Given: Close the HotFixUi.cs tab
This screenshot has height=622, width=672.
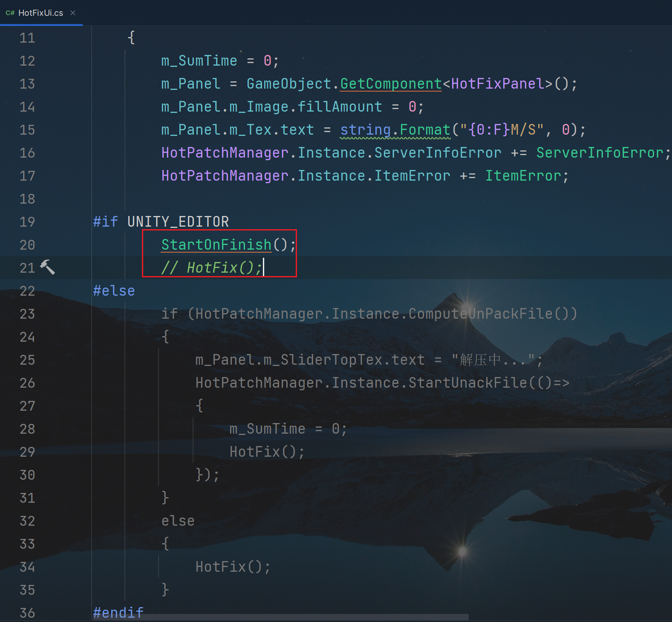Looking at the screenshot, I should tap(73, 13).
